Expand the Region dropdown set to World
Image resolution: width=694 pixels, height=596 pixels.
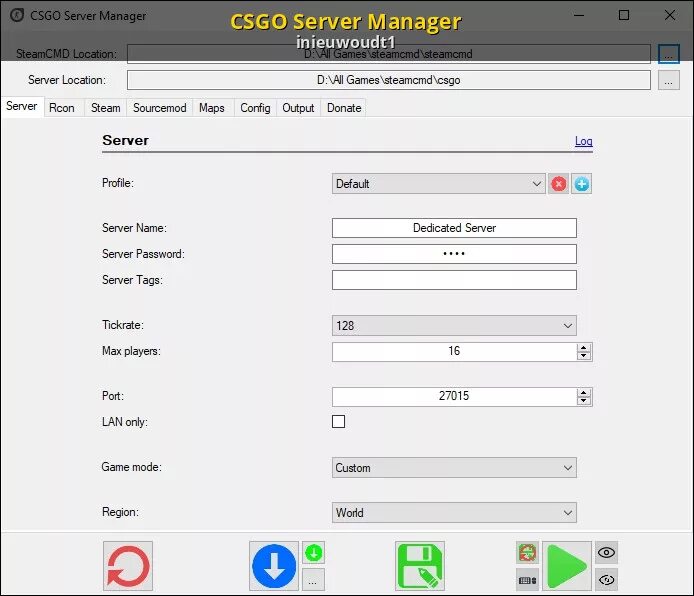pyautogui.click(x=454, y=512)
